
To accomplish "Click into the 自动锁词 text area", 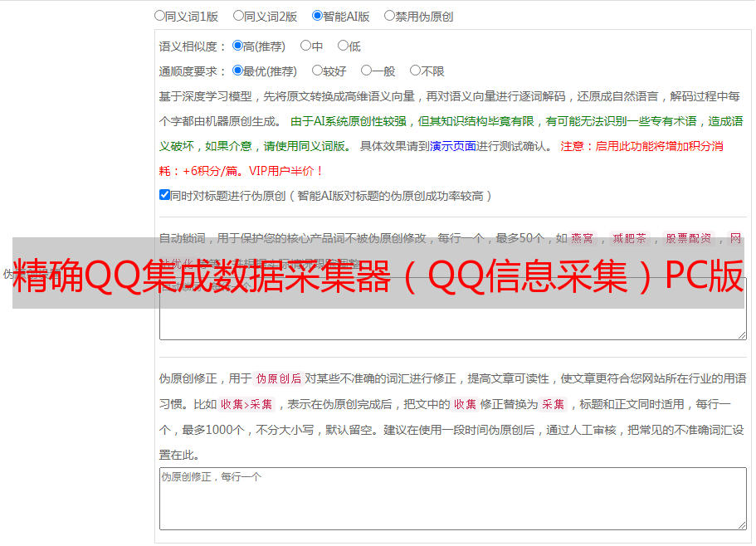I will 453,309.
